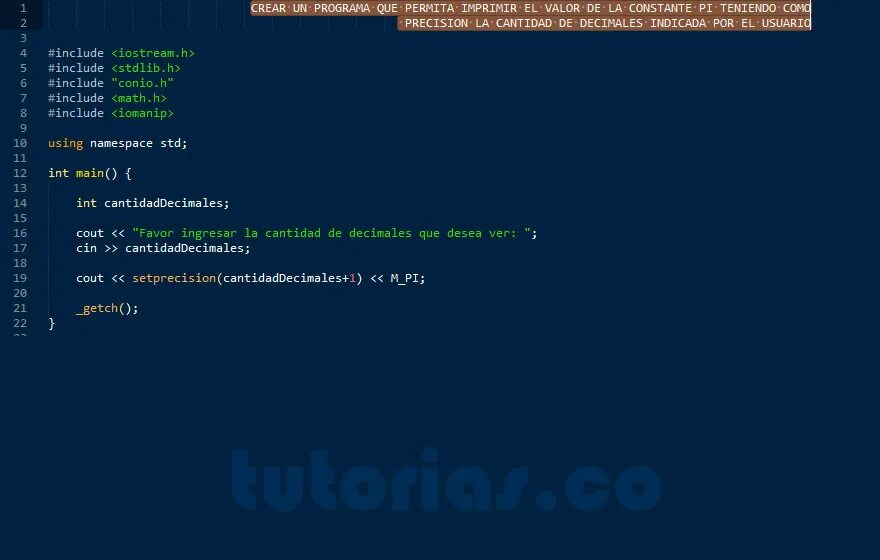This screenshot has height=560, width=880.
Task: Click the tutorias.co watermark
Action: click(x=447, y=480)
